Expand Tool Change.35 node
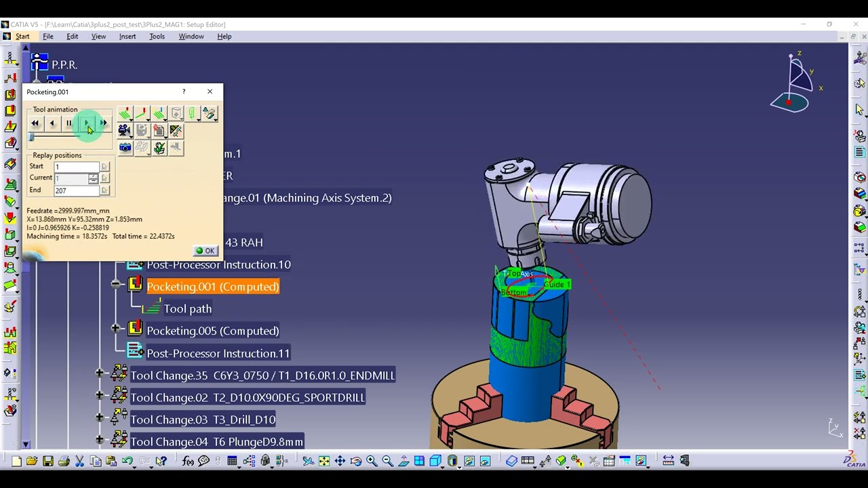 point(100,373)
